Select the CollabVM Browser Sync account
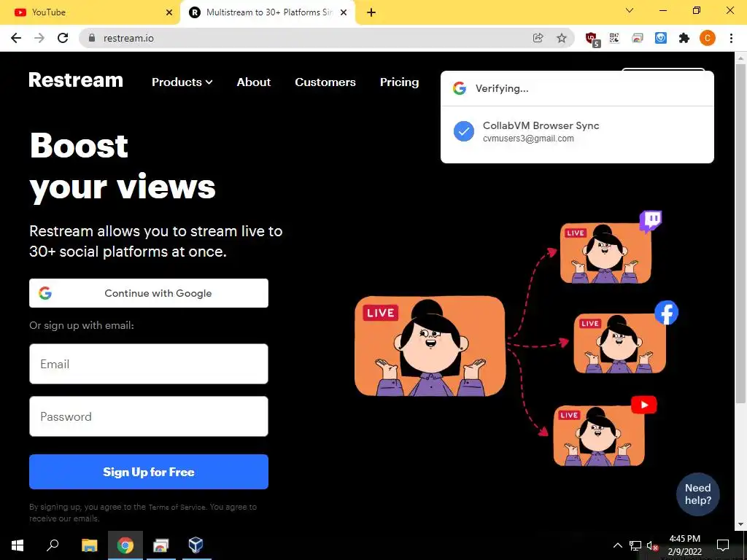The width and height of the screenshot is (747, 560). 577,131
